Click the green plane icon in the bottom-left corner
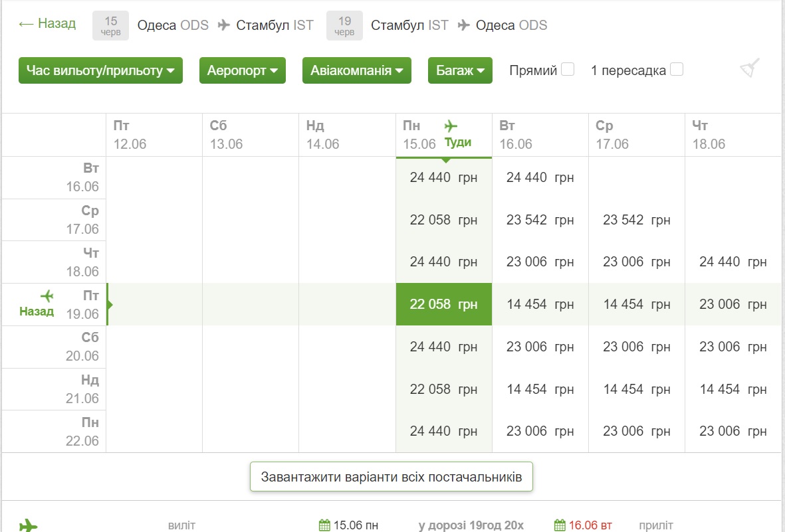785x532 pixels. 28,525
